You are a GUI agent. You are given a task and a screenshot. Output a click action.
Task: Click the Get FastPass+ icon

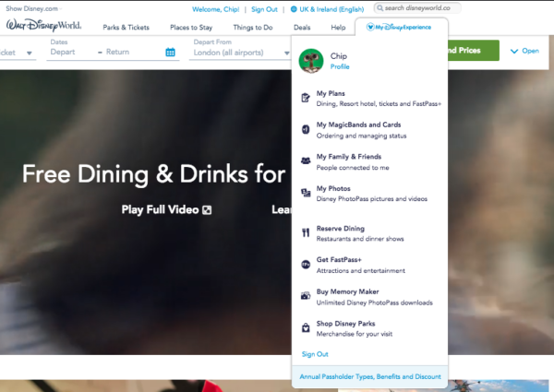[x=306, y=265]
